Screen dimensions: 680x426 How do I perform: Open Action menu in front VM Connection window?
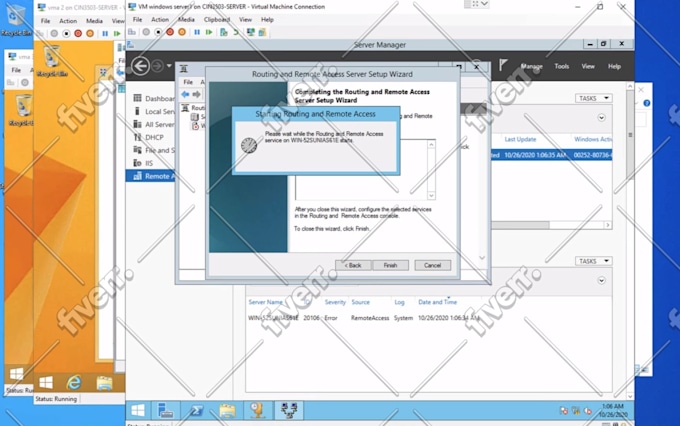pos(160,20)
